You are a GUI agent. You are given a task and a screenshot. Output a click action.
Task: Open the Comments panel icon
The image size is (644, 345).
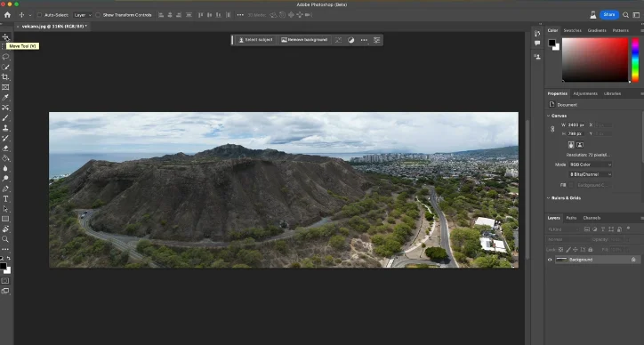tap(537, 43)
